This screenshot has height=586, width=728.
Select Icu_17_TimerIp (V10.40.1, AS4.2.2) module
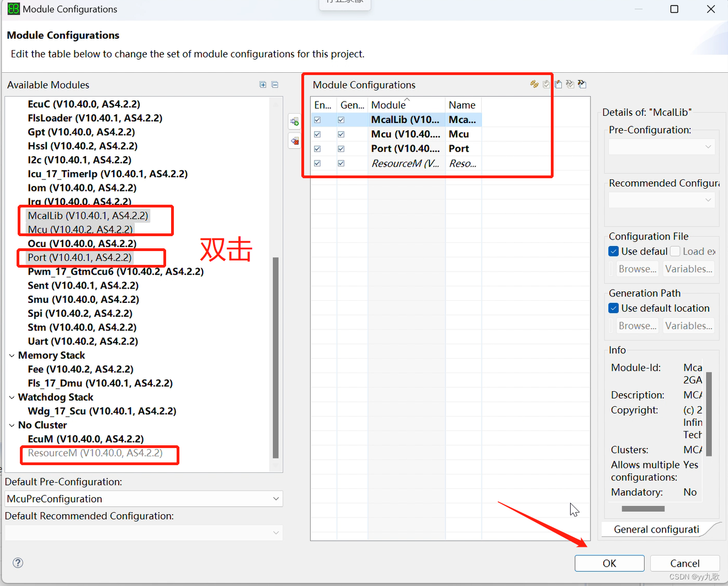click(x=108, y=174)
